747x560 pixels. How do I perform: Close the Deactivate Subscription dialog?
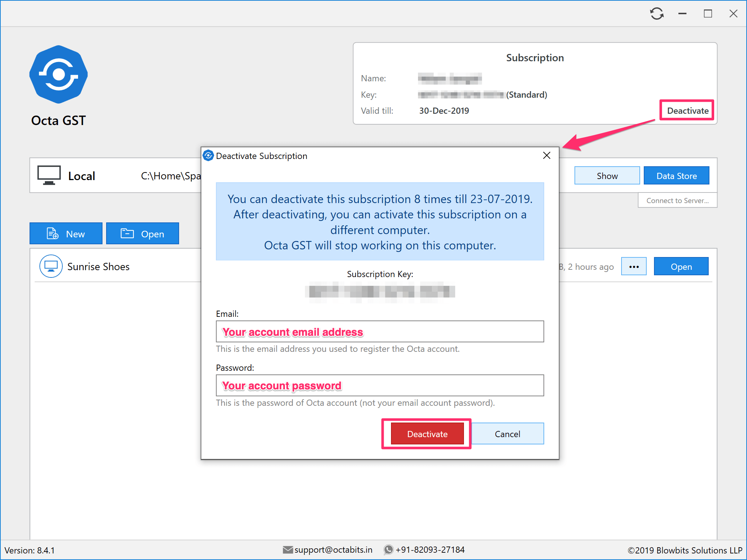(546, 156)
